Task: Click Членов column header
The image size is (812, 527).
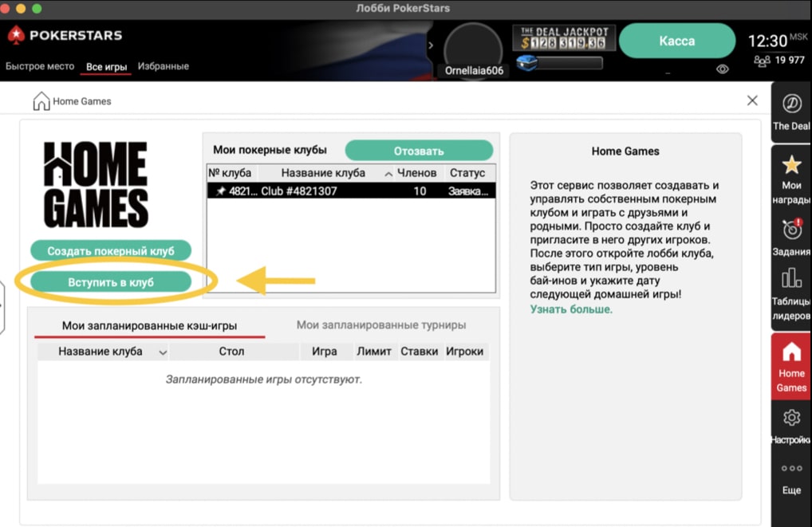Action: point(417,173)
